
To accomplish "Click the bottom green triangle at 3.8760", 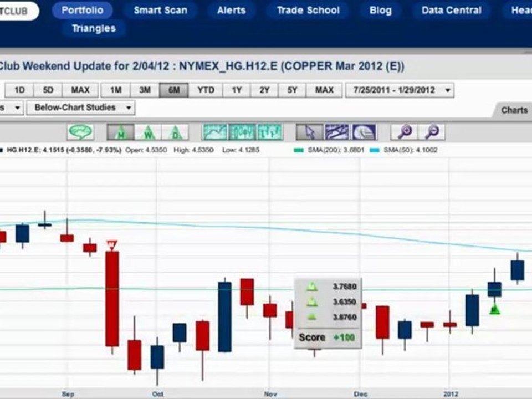I will 312,317.
